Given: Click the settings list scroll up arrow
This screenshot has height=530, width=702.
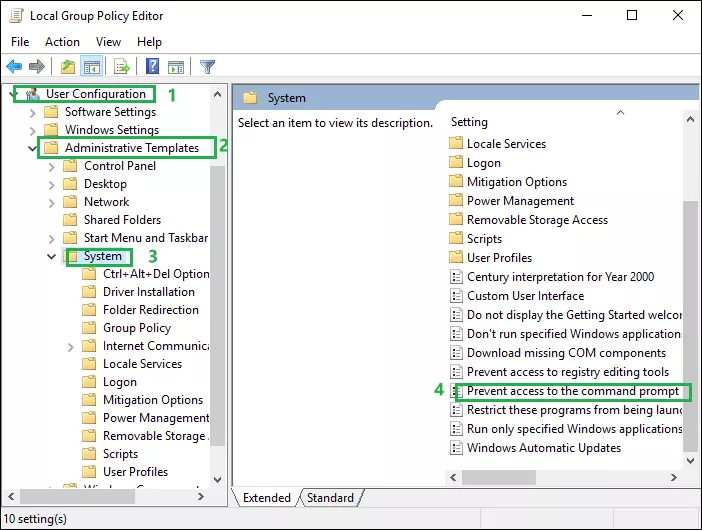Looking at the screenshot, I should [x=690, y=120].
